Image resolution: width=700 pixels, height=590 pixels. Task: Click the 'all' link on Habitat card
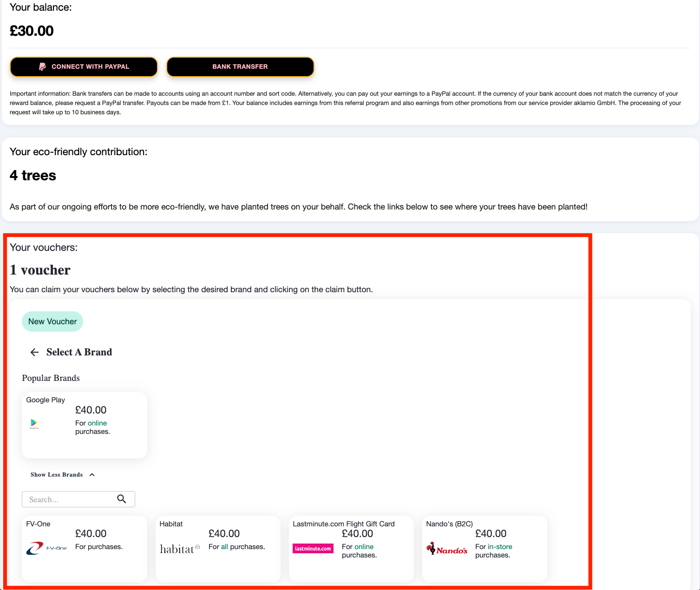point(225,547)
